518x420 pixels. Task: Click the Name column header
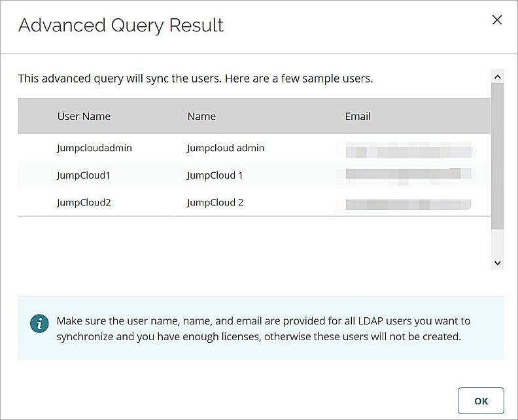coord(201,116)
